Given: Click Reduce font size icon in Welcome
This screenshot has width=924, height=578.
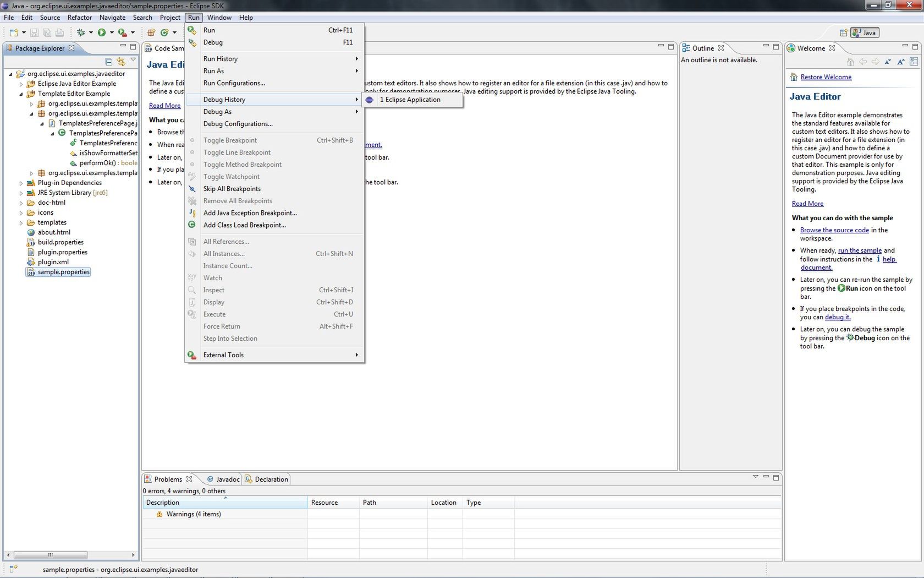Looking at the screenshot, I should 888,62.
